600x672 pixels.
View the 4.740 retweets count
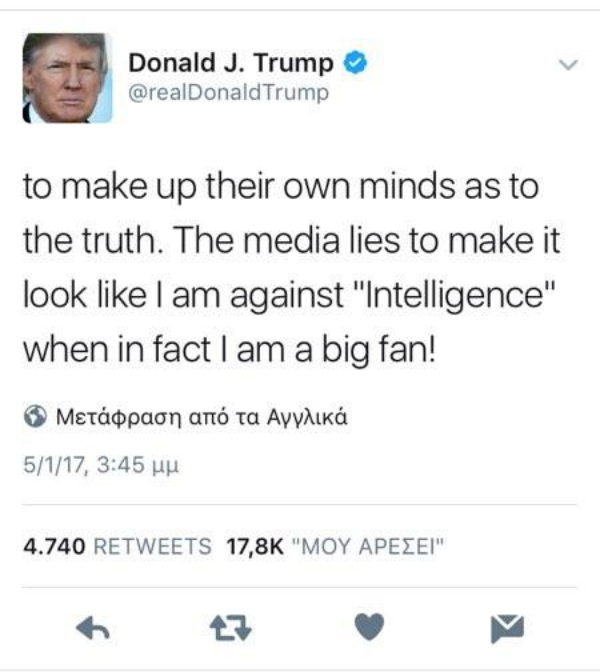coord(54,546)
